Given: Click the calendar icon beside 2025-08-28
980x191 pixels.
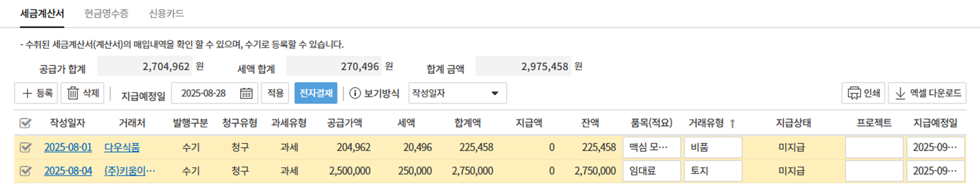Looking at the screenshot, I should click(x=246, y=93).
